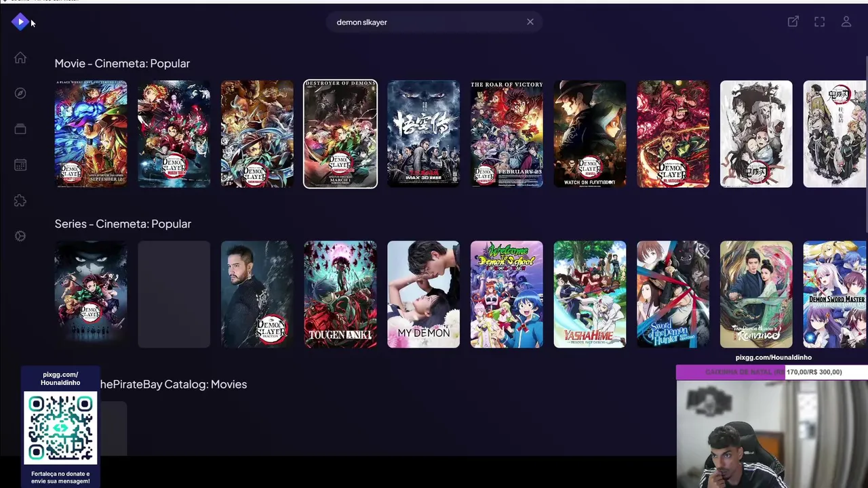Open the red Demon Slayer movie poster
This screenshot has width=868, height=488.
673,134
